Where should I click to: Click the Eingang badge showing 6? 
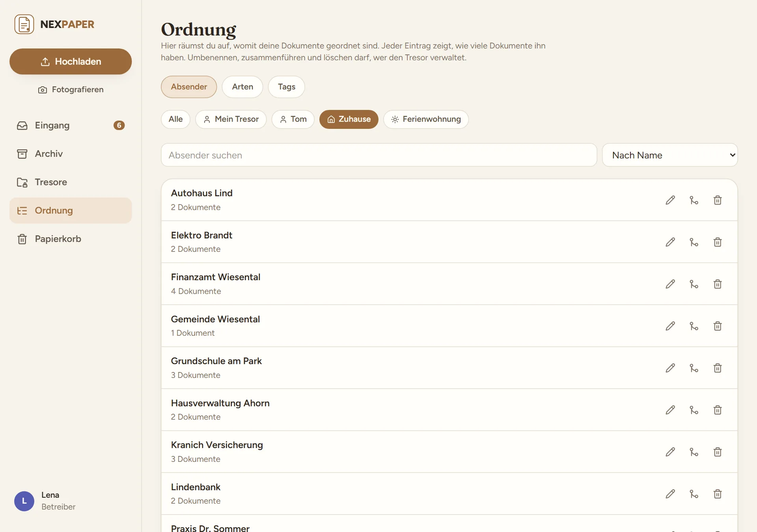pyautogui.click(x=119, y=125)
